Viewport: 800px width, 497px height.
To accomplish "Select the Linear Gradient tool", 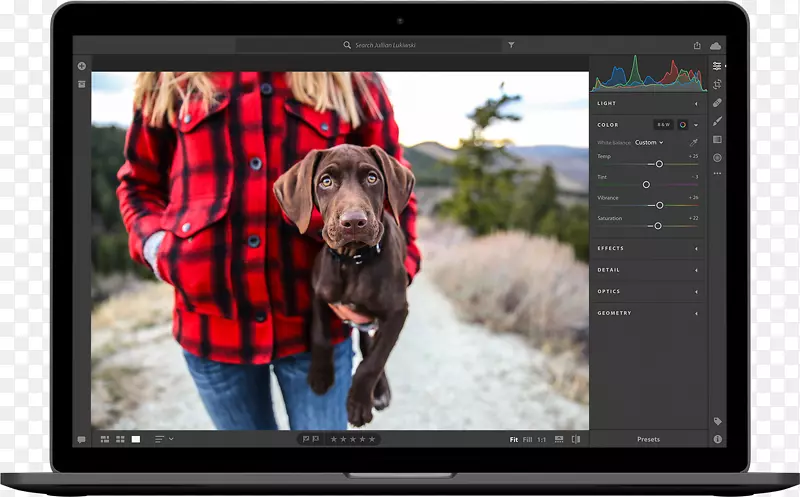I will (717, 139).
